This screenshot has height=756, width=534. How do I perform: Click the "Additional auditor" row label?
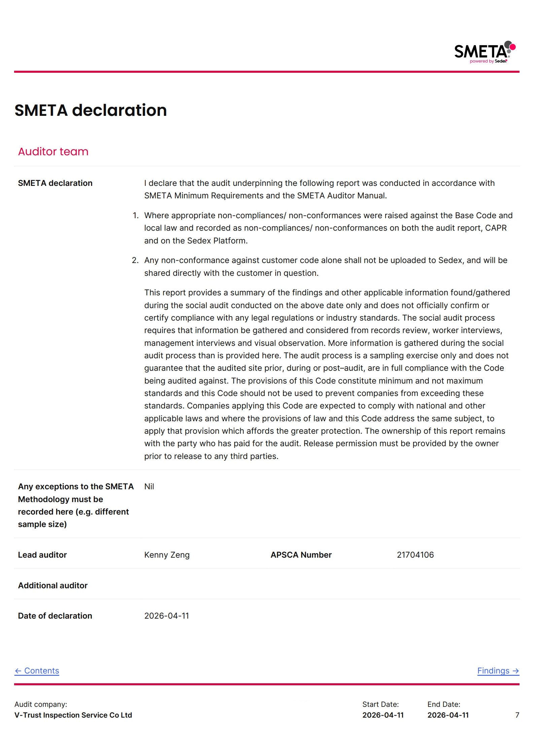[53, 585]
